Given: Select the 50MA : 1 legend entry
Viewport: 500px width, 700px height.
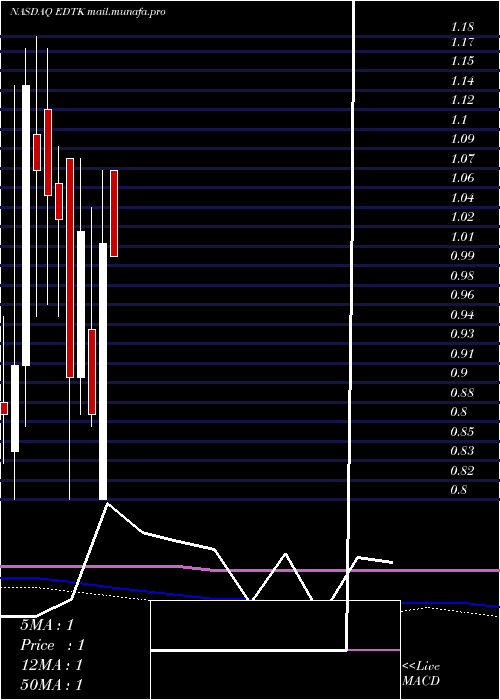Looking at the screenshot, I should click(x=52, y=685).
